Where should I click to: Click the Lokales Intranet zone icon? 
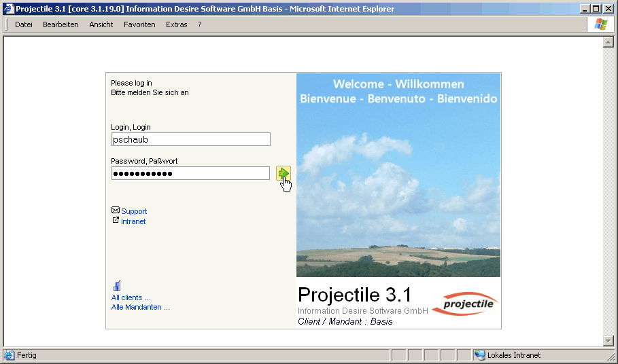(x=479, y=355)
